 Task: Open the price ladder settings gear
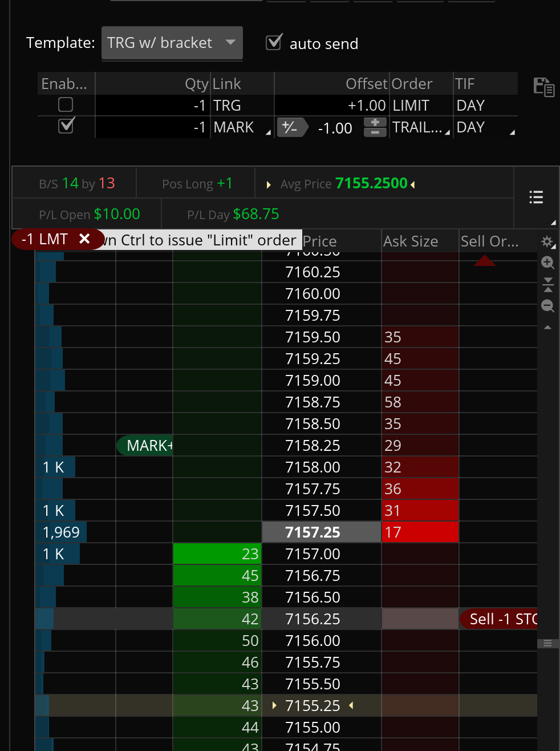pyautogui.click(x=547, y=242)
